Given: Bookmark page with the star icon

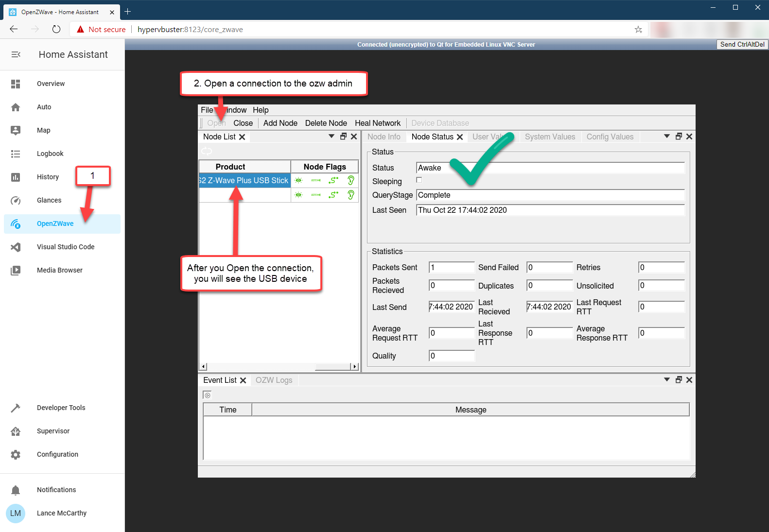Looking at the screenshot, I should pyautogui.click(x=638, y=29).
